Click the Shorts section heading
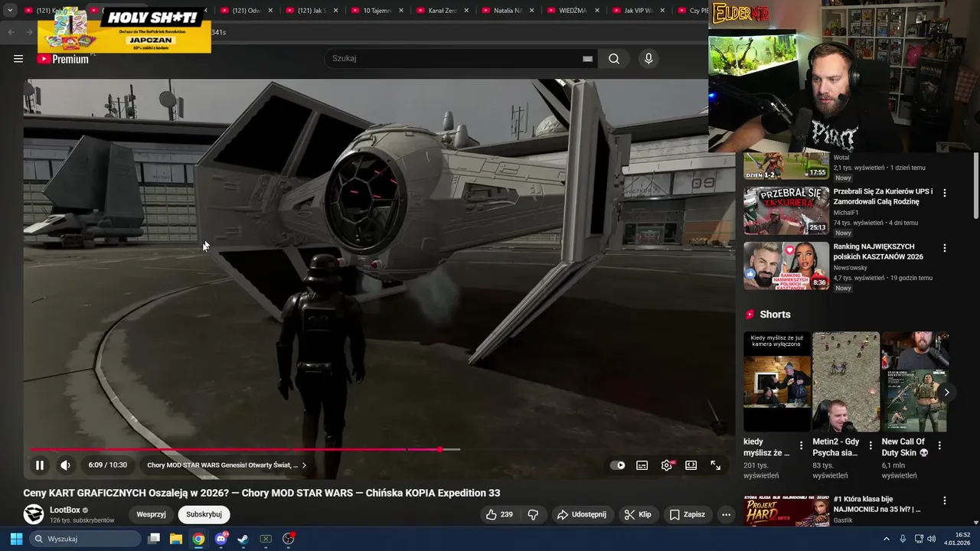This screenshot has height=551, width=980. pos(775,315)
